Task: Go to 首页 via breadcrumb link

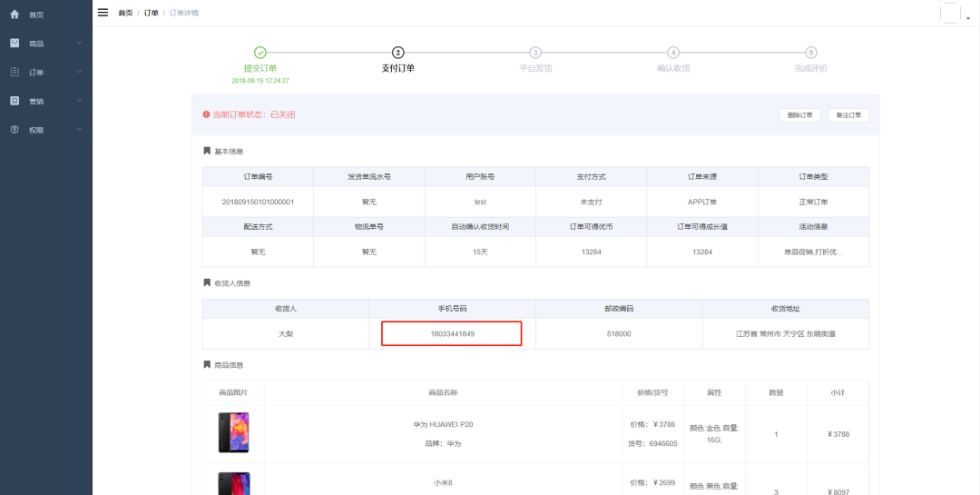Action: point(125,13)
